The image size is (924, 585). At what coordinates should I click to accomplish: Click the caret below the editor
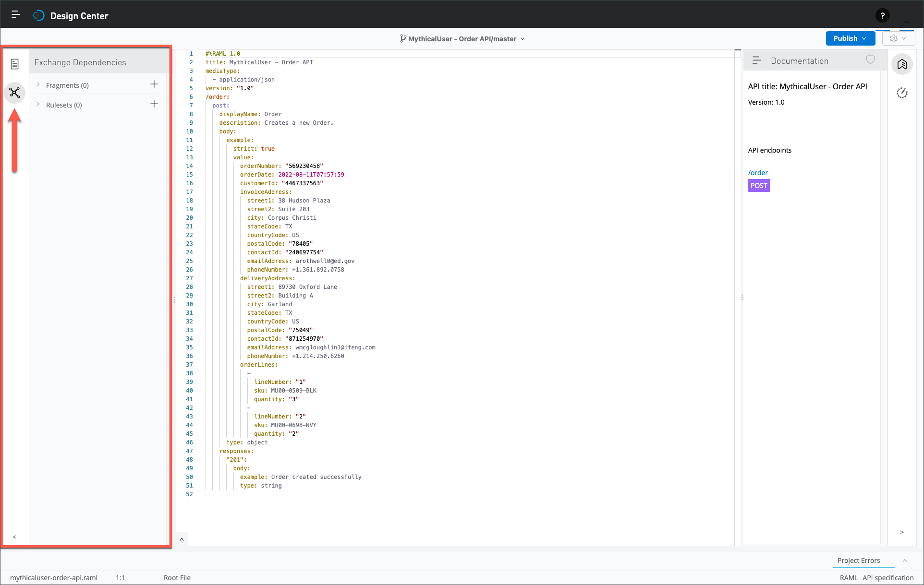pos(182,539)
